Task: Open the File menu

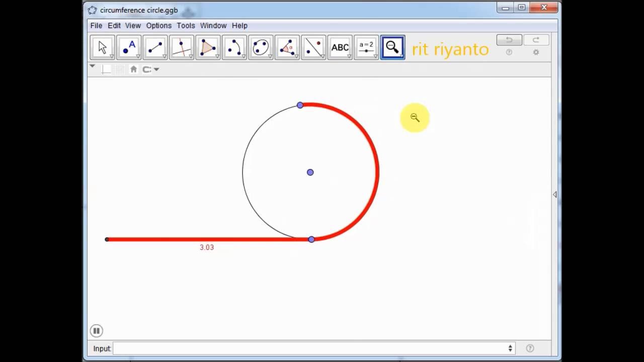Action: click(96, 26)
